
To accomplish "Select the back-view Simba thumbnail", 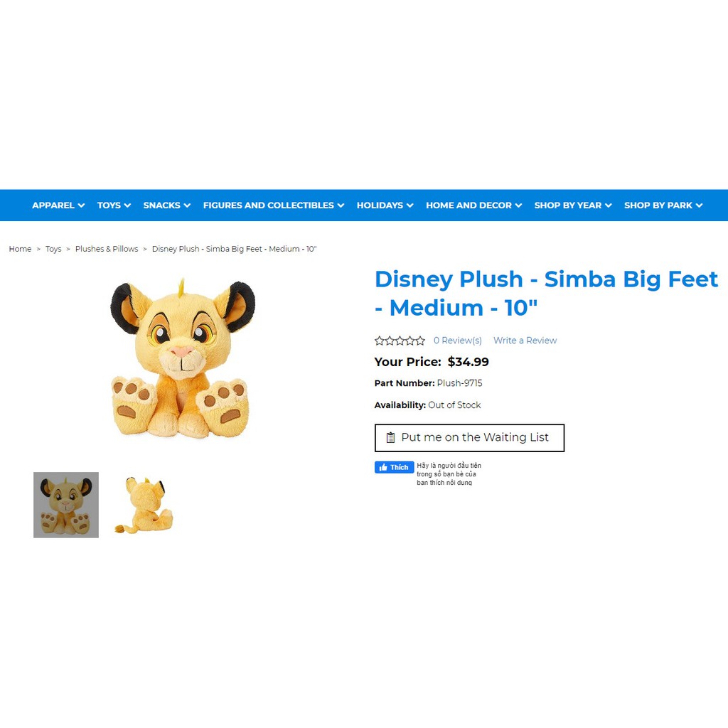I will 144,505.
